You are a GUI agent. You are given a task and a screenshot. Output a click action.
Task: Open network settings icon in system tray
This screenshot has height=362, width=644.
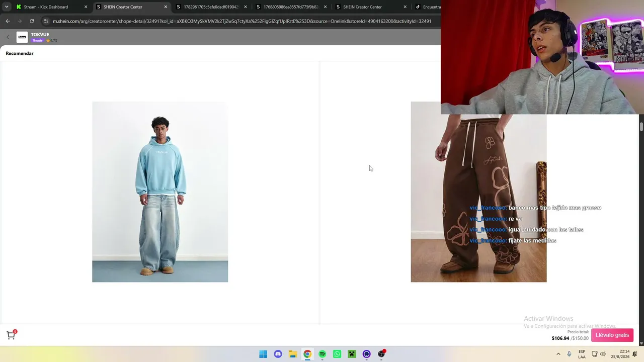(x=594, y=354)
